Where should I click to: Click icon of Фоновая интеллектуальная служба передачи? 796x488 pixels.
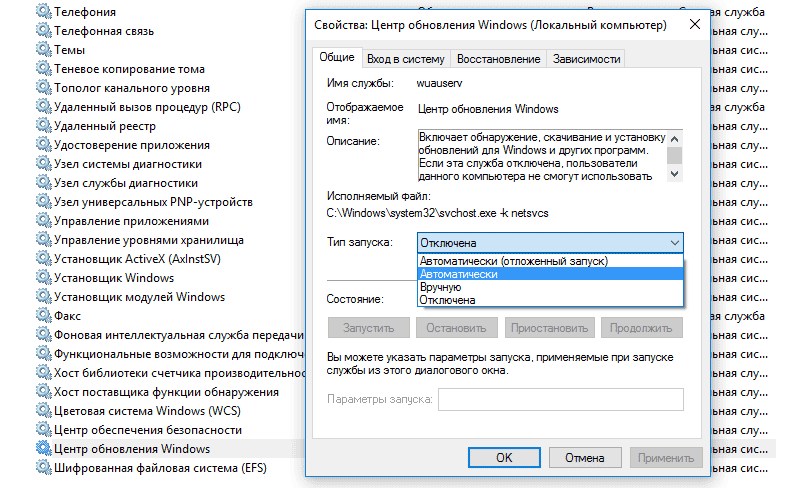pos(44,335)
